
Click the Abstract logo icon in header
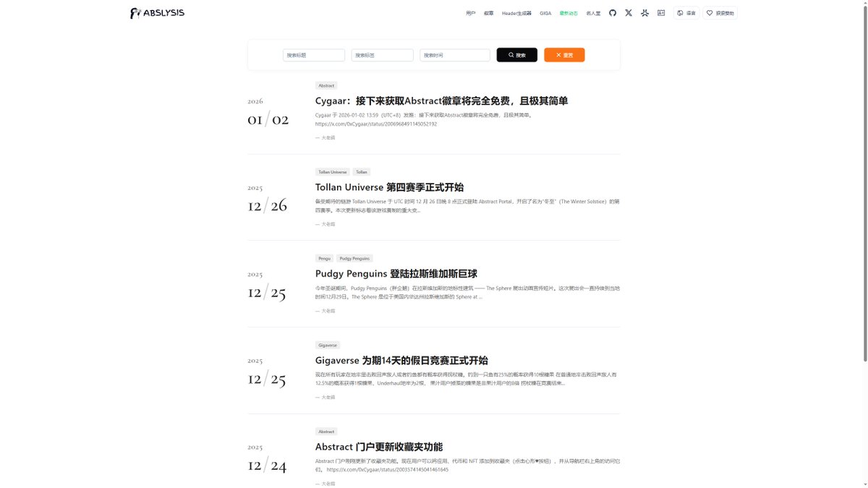click(644, 13)
